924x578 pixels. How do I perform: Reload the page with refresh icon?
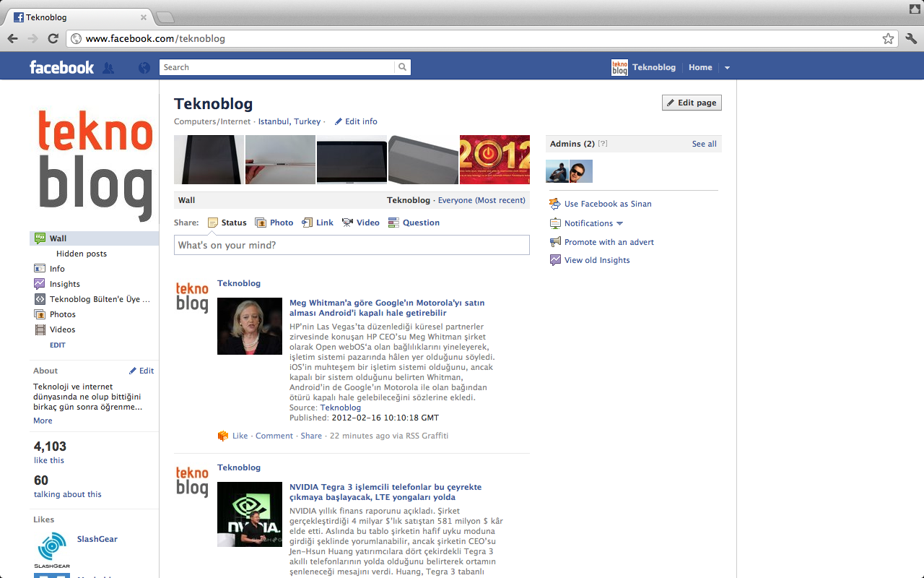53,38
